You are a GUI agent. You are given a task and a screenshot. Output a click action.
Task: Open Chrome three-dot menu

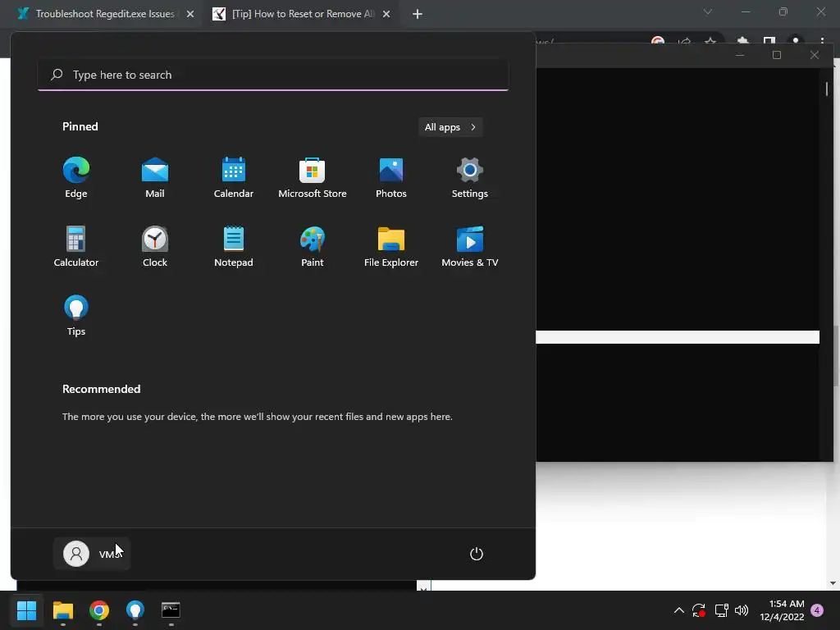[x=822, y=41]
